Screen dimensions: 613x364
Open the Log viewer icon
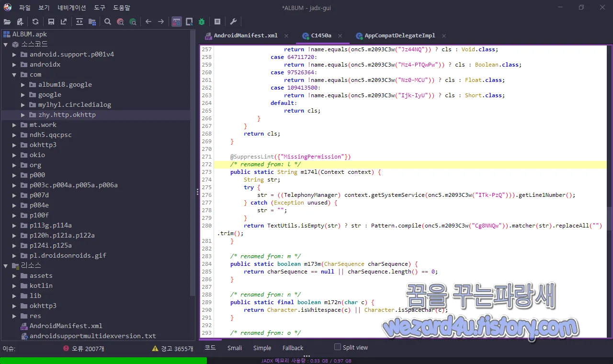(217, 22)
